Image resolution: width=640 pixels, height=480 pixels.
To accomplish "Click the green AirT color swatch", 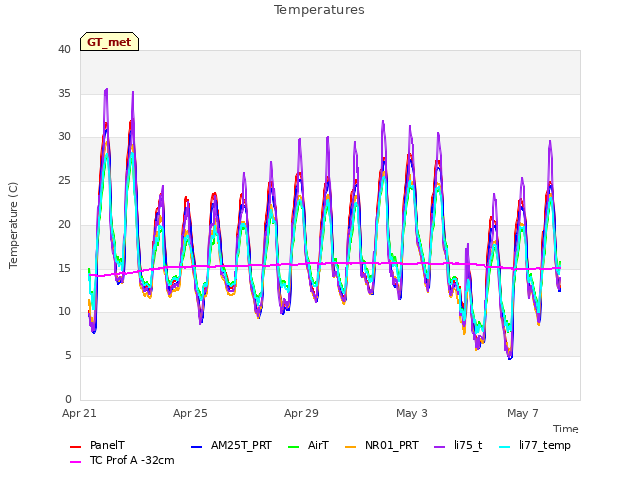I will (x=293, y=447).
